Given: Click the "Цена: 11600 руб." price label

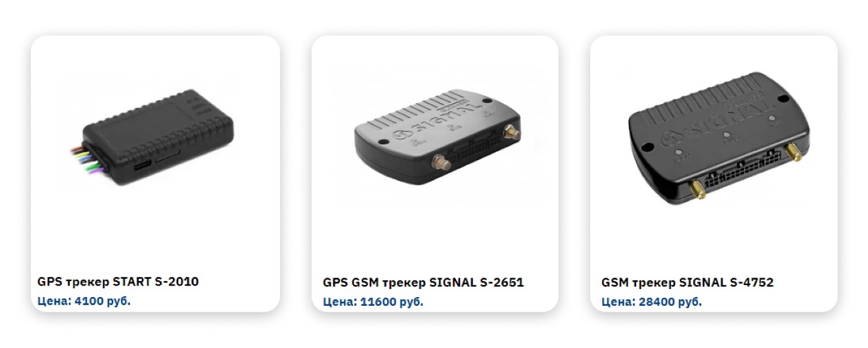Looking at the screenshot, I should 373,302.
